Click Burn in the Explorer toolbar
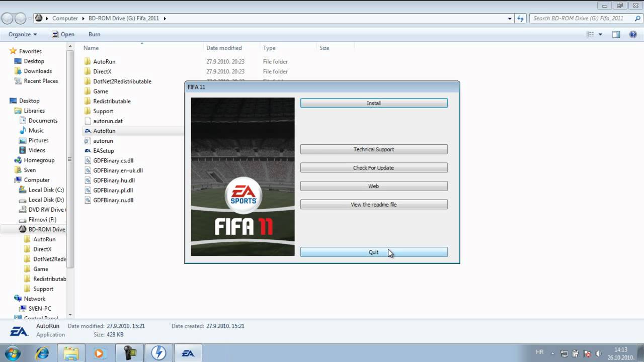Image resolution: width=644 pixels, height=362 pixels. coord(94,34)
